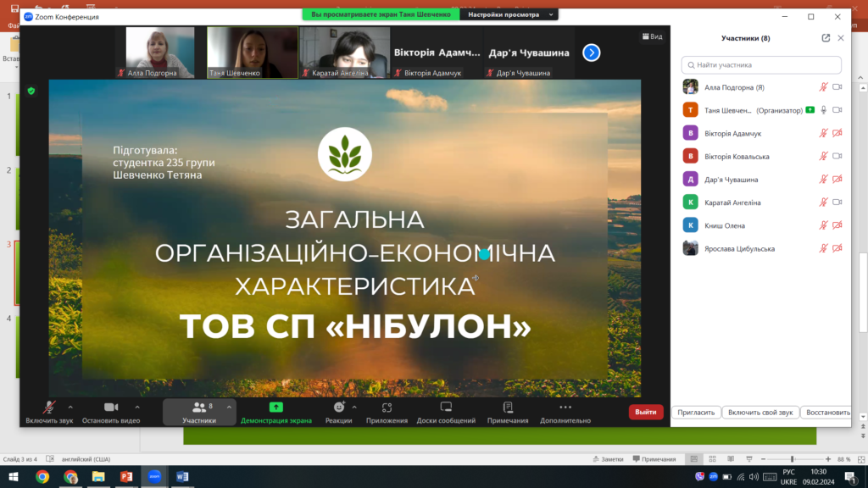Click camera icon for Каратай Ангеліна

837,202
